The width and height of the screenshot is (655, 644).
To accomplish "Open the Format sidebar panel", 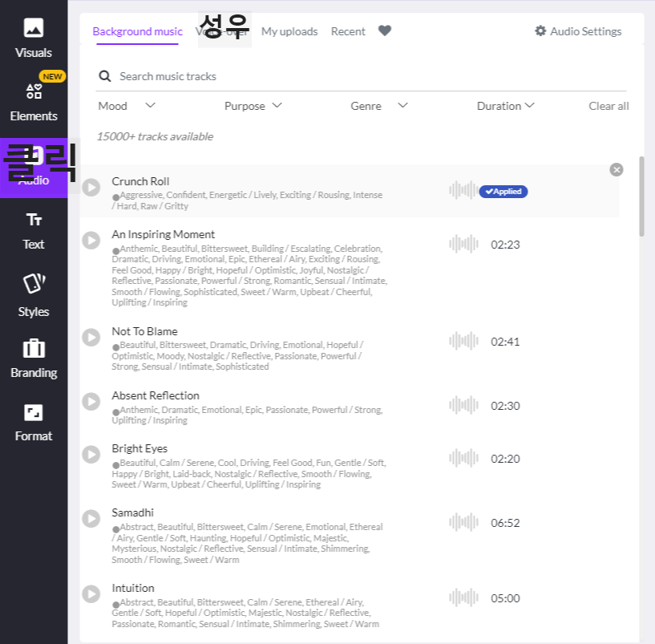I will [34, 423].
